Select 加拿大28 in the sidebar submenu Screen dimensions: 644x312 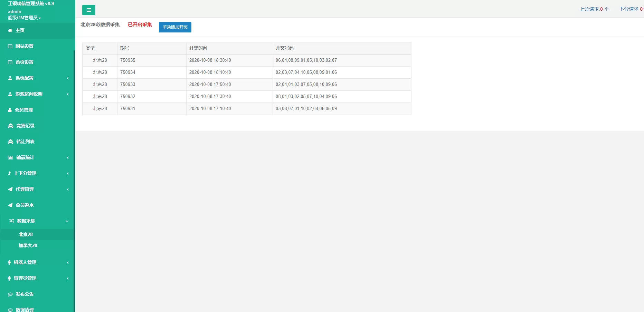point(28,246)
